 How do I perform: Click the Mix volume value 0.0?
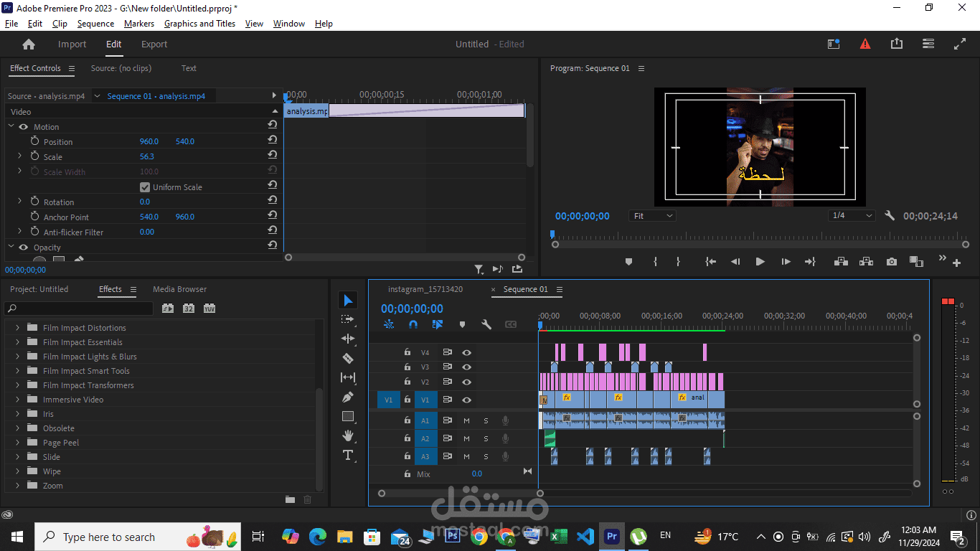[477, 474]
